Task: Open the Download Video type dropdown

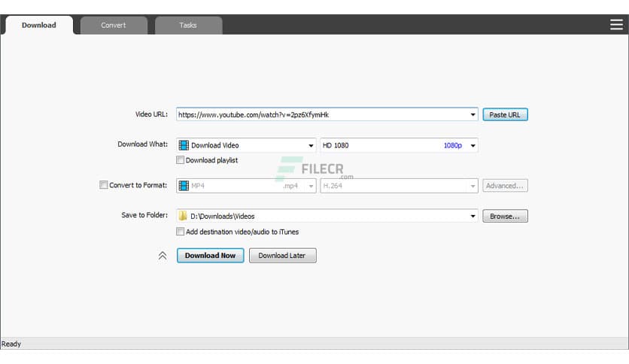Action: coord(311,145)
